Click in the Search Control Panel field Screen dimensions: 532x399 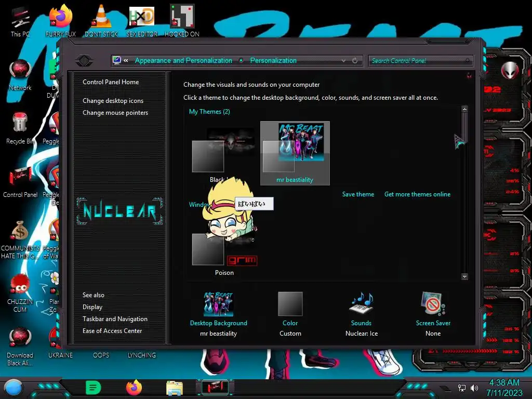pyautogui.click(x=420, y=61)
